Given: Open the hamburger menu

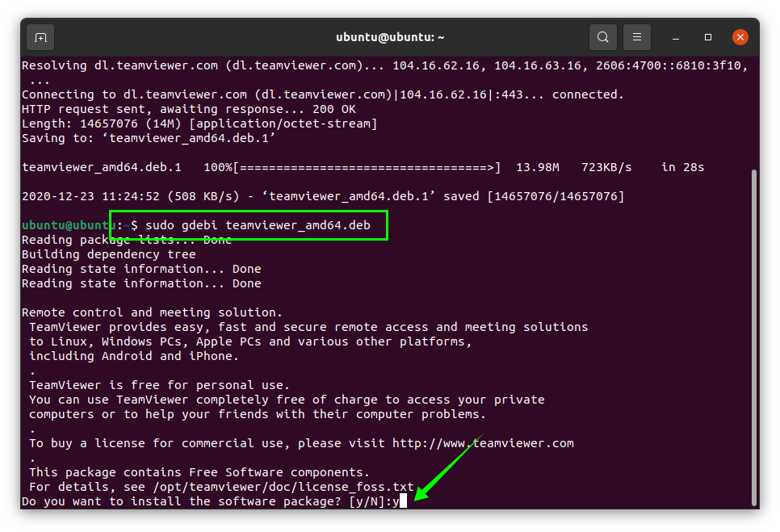Looking at the screenshot, I should point(637,37).
